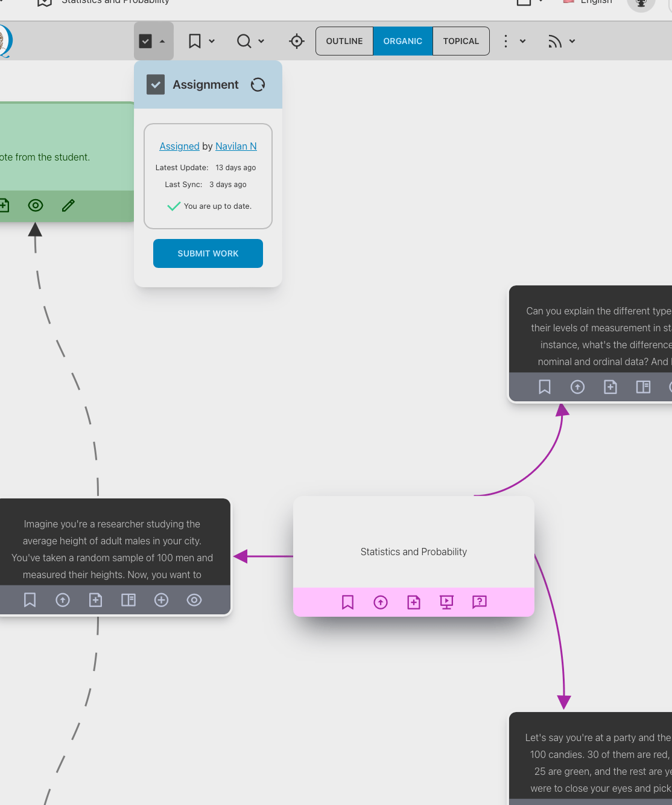This screenshot has width=672, height=805.
Task: Click bookmark icon on Statistics and Probability node
Action: 347,602
